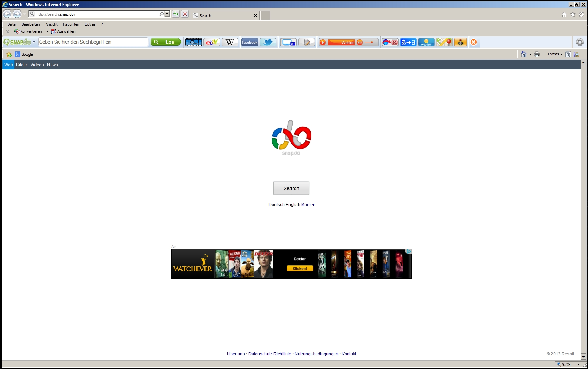The image size is (588, 369).
Task: Switch to the News search tab
Action: click(53, 65)
